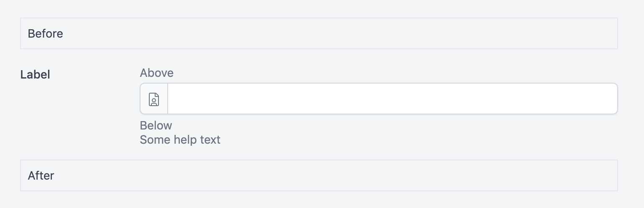Image resolution: width=644 pixels, height=208 pixels.
Task: Click the "Above" text over the input
Action: (x=156, y=73)
